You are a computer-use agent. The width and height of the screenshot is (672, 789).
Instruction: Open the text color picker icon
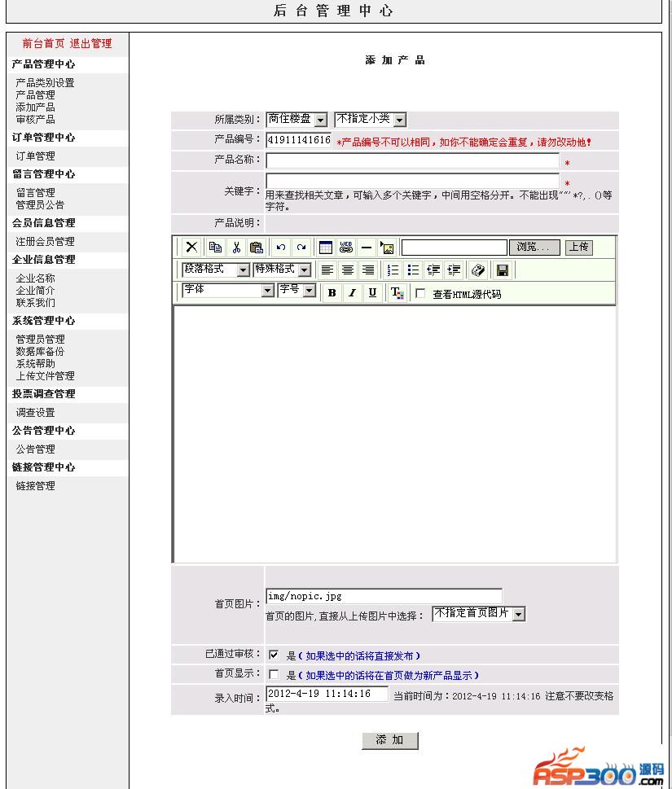(x=397, y=292)
